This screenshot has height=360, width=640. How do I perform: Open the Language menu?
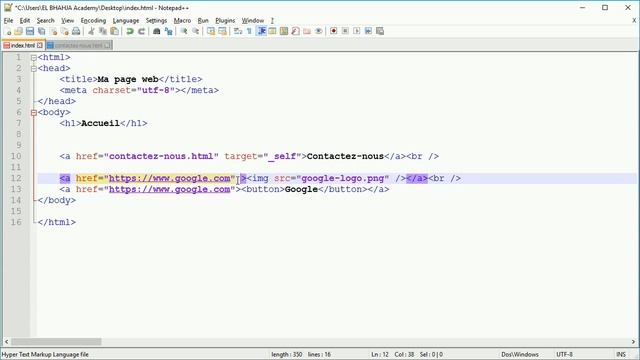[126, 20]
